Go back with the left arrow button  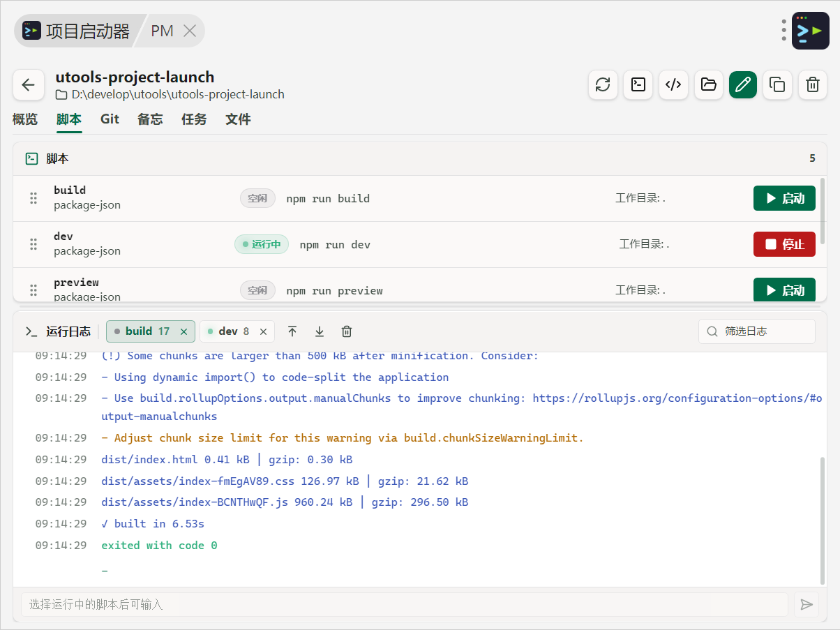[28, 85]
